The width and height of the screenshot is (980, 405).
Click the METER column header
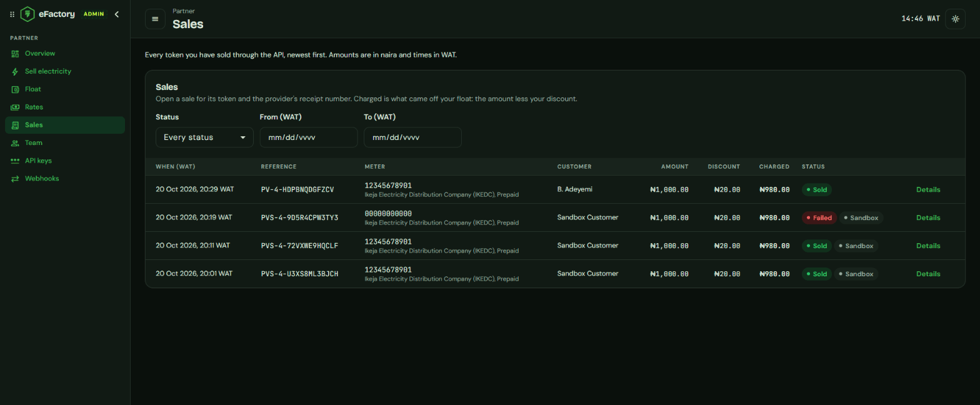375,167
